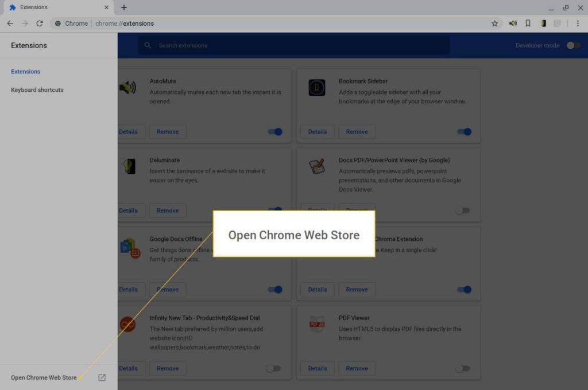
Task: Open the Chrome three-dot menu
Action: [x=578, y=23]
